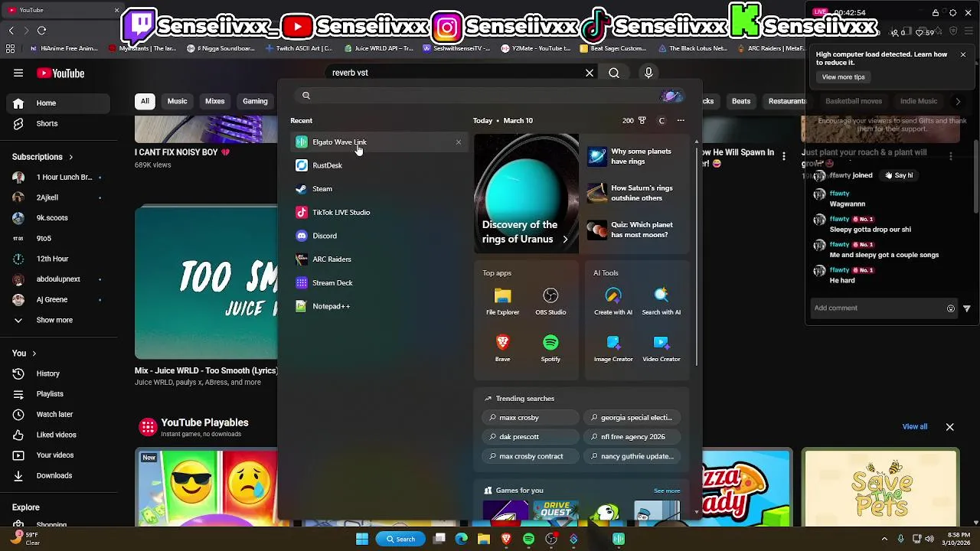This screenshot has width=980, height=551.
Task: Clear the YouTube search box text
Action: coord(590,73)
